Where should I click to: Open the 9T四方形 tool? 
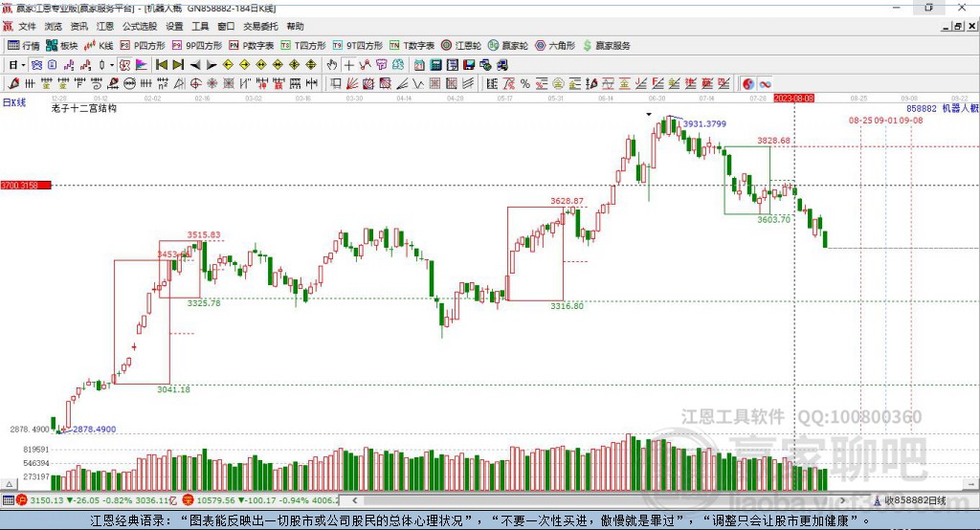(358, 46)
